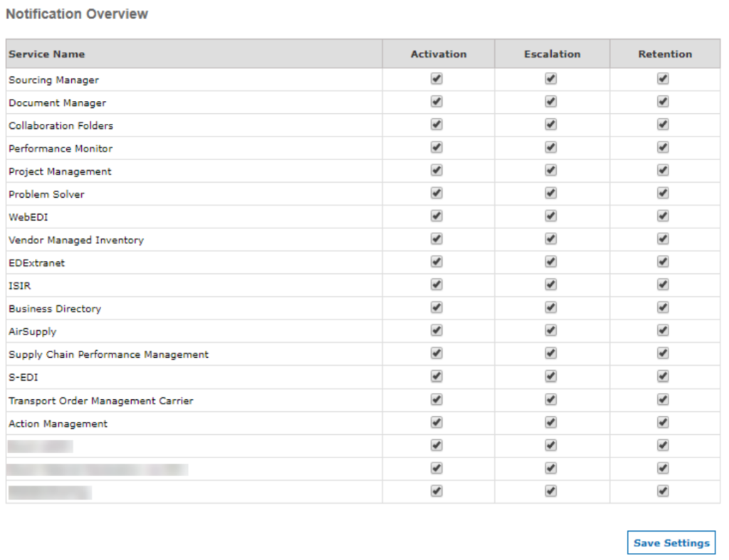
Task: Uncheck Escalation for Supply Chain Performance Management
Action: [550, 353]
